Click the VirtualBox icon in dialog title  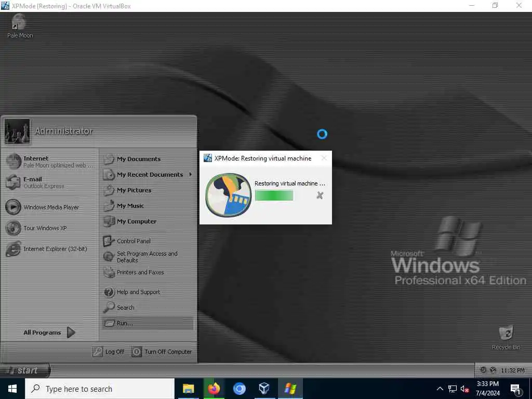coord(208,158)
